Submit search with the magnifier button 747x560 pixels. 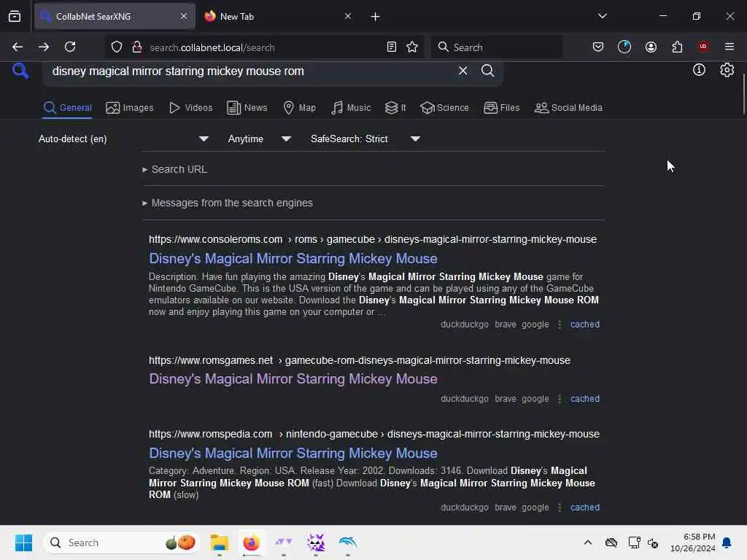[x=487, y=71]
